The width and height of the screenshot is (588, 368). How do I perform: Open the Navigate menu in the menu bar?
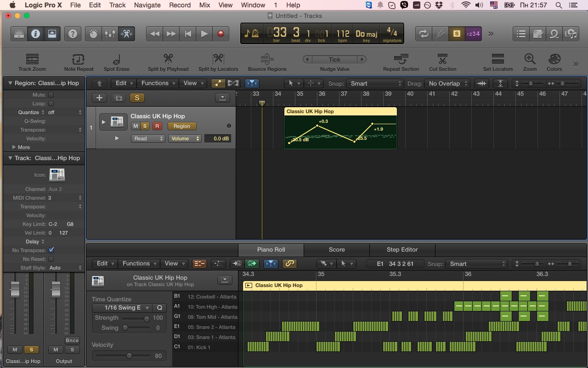click(x=147, y=5)
